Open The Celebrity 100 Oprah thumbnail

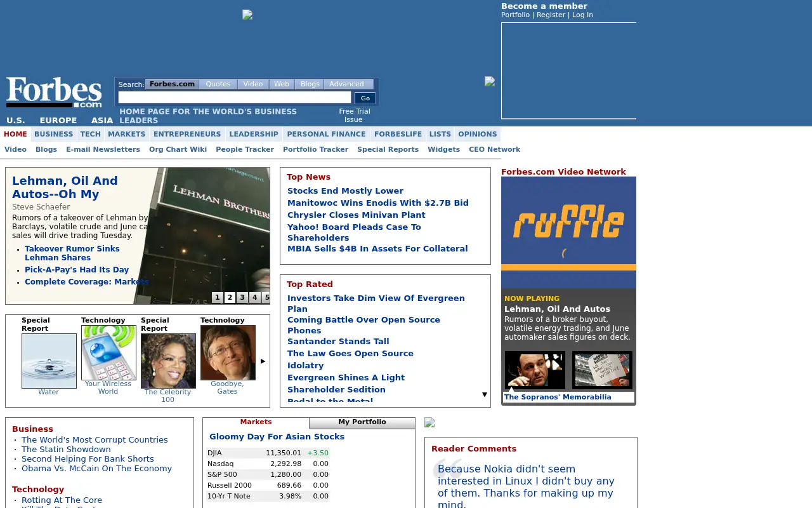tap(168, 361)
